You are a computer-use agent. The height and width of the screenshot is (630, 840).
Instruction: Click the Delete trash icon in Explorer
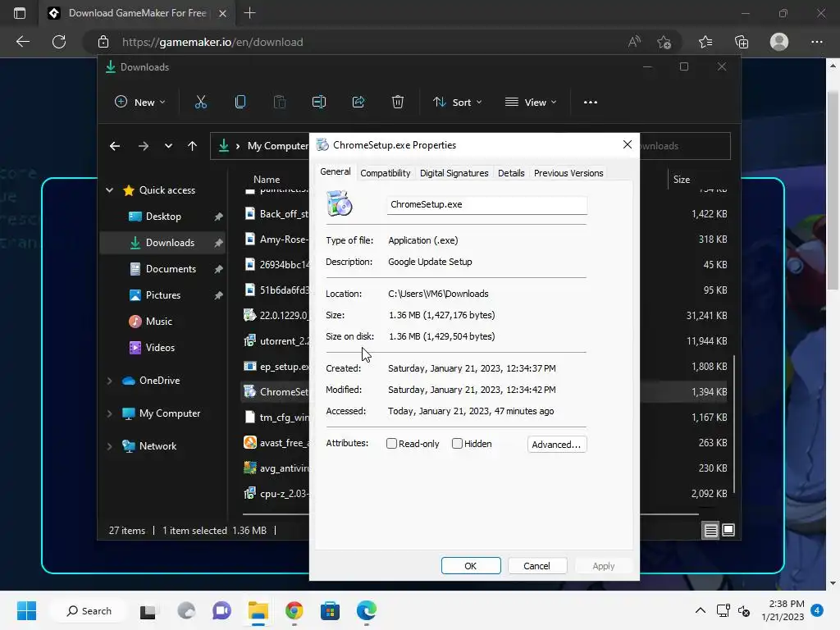(398, 102)
